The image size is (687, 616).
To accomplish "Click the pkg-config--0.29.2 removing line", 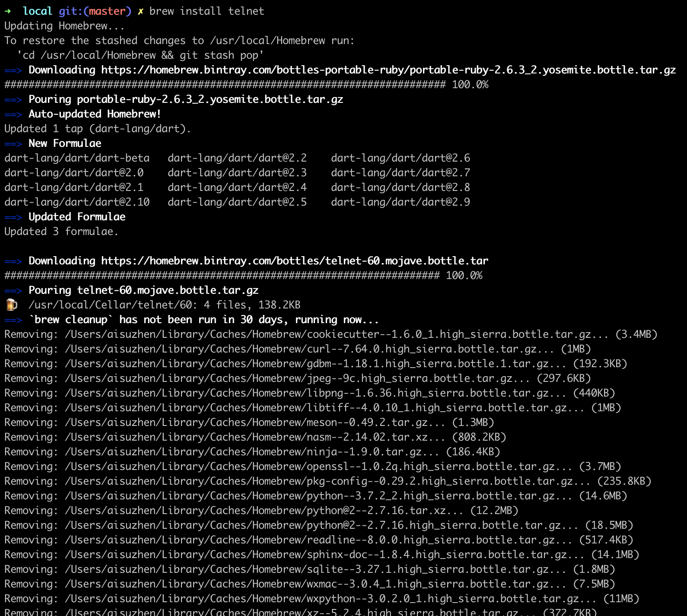I will pos(328,481).
